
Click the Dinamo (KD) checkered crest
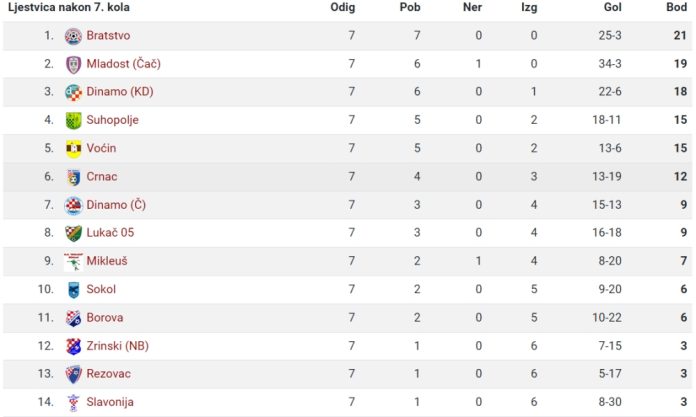tap(73, 92)
